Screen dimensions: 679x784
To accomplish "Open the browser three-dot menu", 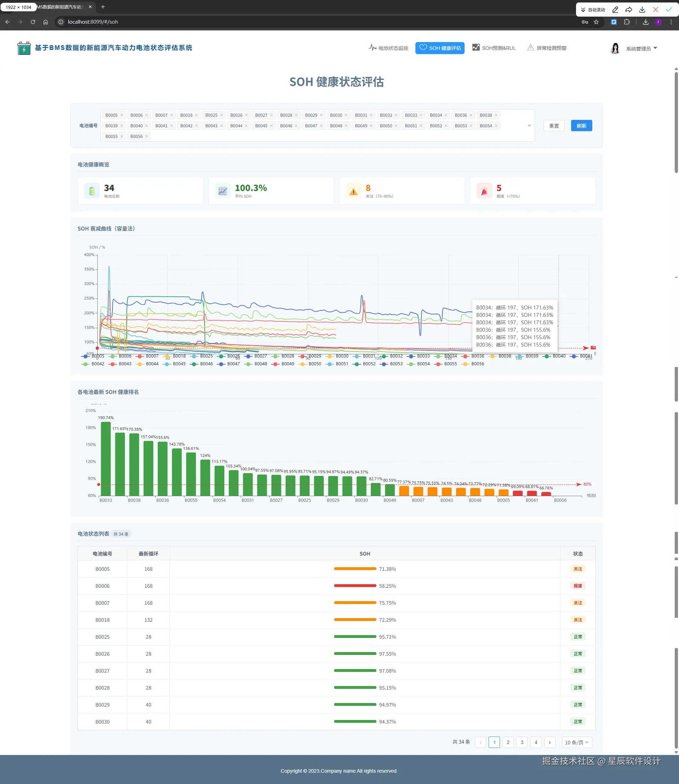I will pos(671,22).
